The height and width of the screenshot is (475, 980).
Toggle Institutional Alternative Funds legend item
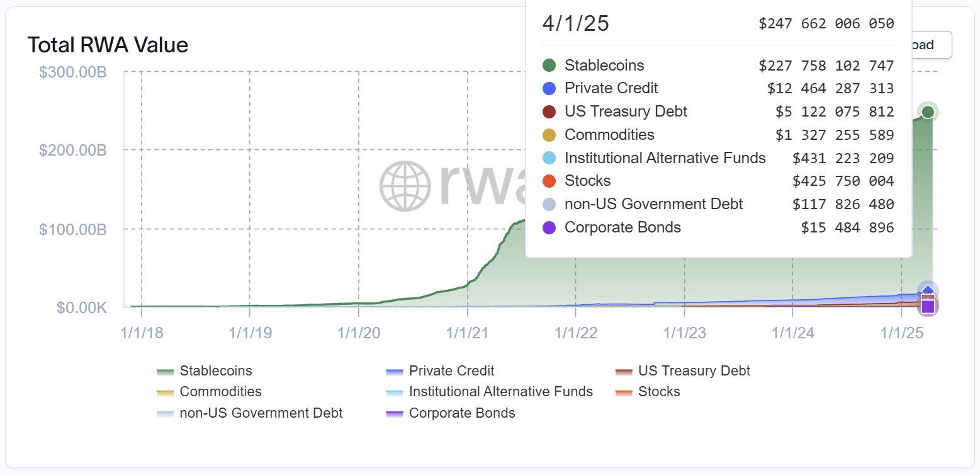click(489, 392)
